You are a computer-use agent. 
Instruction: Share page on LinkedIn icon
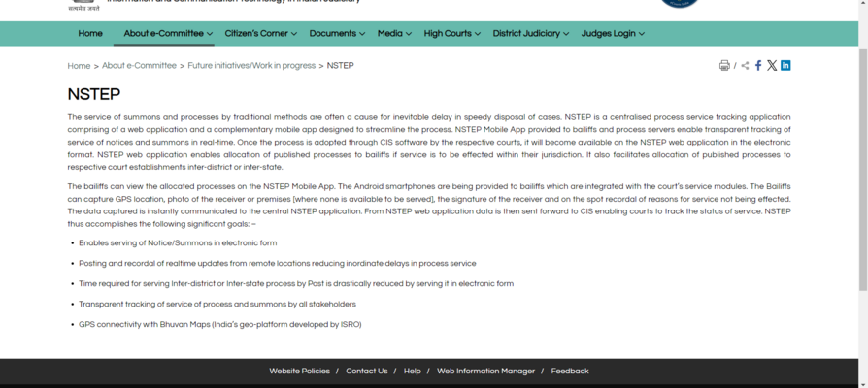(x=785, y=65)
